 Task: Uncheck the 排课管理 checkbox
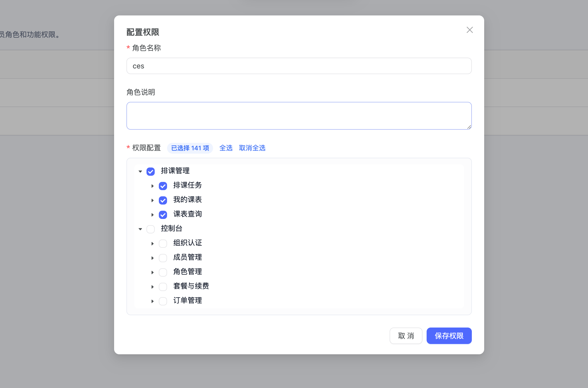pos(151,171)
